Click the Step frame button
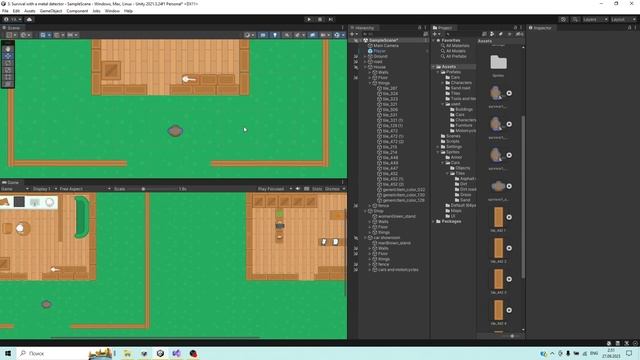This screenshot has height=360, width=640. pos(331,19)
